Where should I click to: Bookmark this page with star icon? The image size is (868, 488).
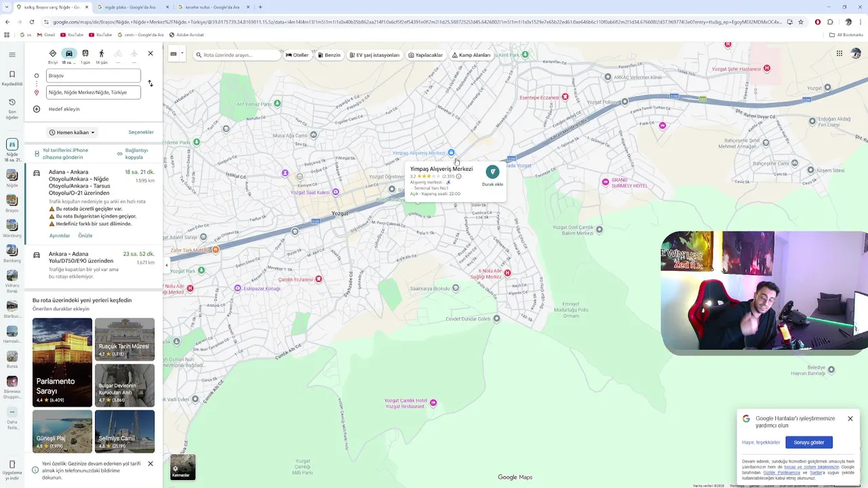tap(801, 22)
